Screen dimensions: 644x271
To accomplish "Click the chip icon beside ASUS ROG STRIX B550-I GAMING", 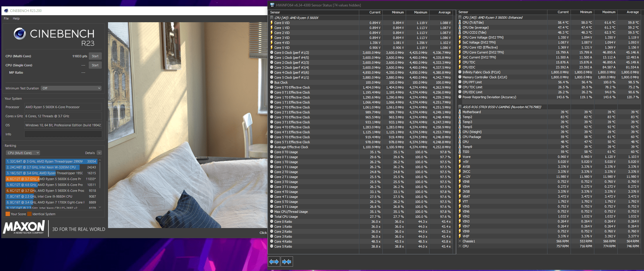I will pos(460,107).
